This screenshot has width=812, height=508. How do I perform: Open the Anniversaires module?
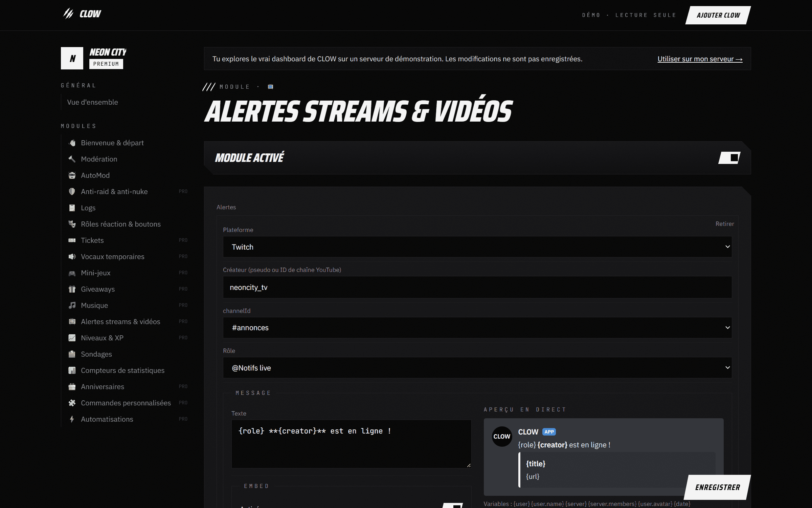(128, 387)
